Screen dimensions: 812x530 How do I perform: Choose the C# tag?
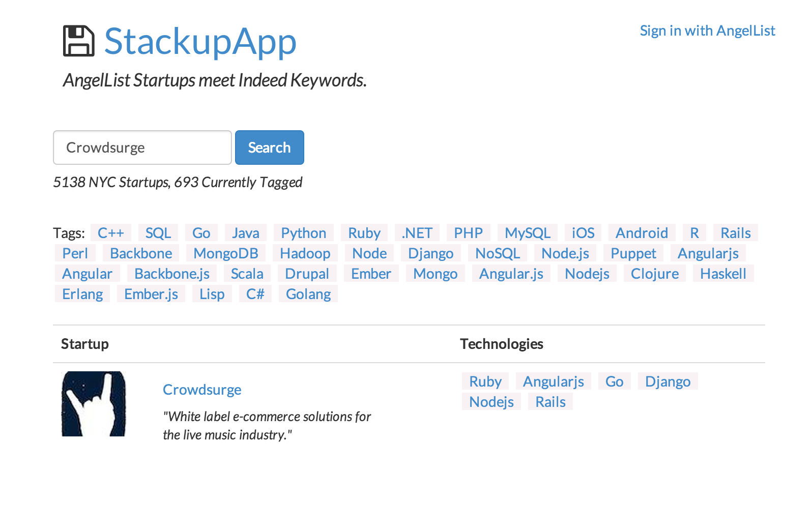click(255, 294)
